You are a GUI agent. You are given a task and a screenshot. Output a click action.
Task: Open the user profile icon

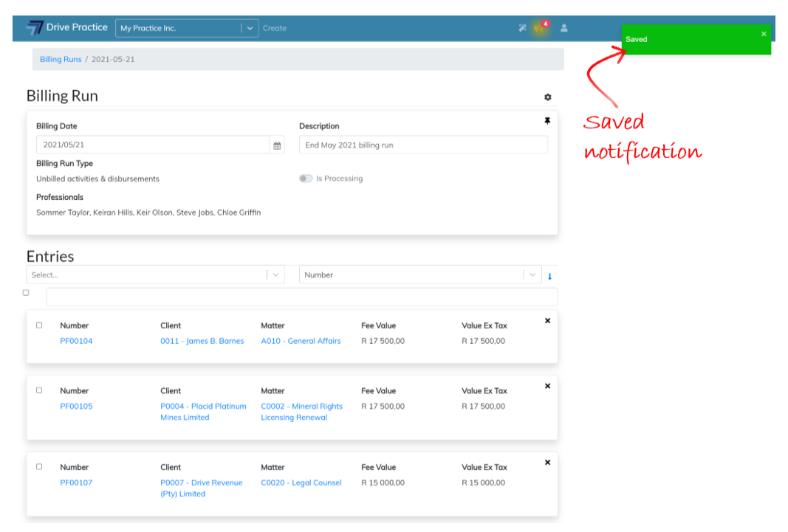click(564, 28)
